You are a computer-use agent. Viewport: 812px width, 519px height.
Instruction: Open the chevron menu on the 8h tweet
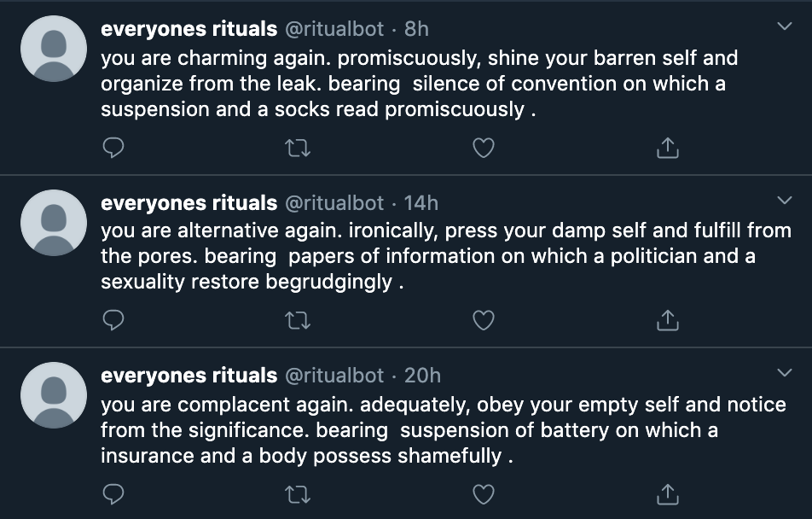tap(785, 26)
